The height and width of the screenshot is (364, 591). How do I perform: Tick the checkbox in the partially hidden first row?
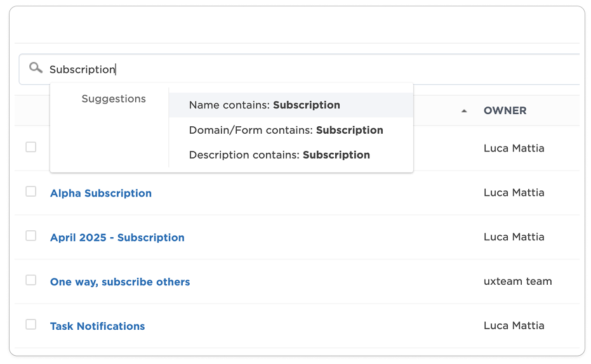pos(30,147)
